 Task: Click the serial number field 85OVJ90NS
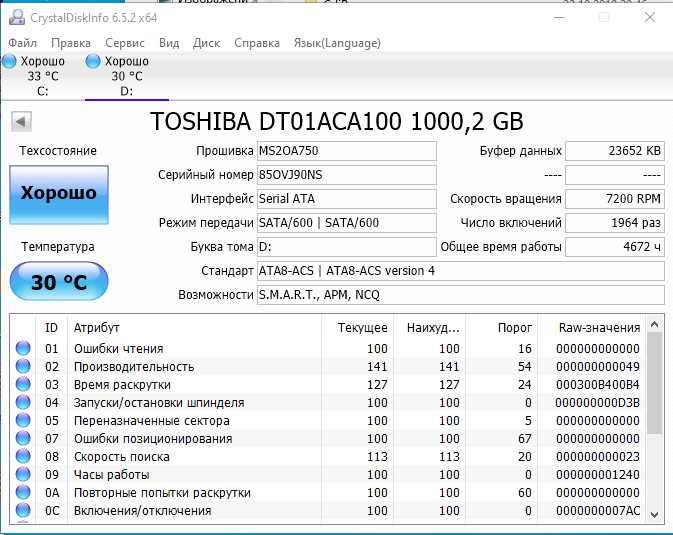tap(346, 175)
